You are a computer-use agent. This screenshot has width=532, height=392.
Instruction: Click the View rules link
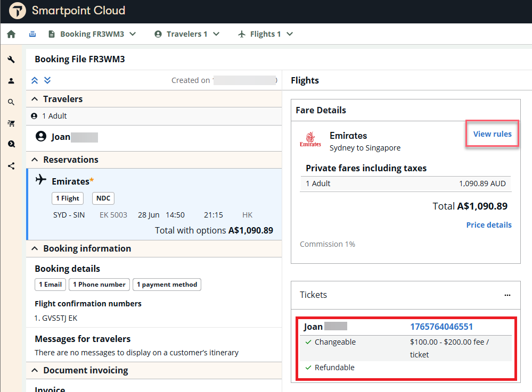(x=492, y=134)
